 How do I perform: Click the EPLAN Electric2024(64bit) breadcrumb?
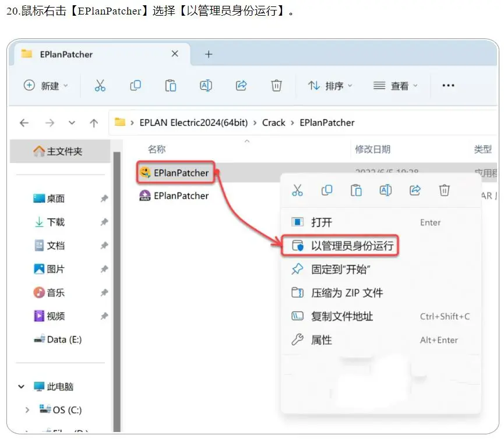pos(193,123)
